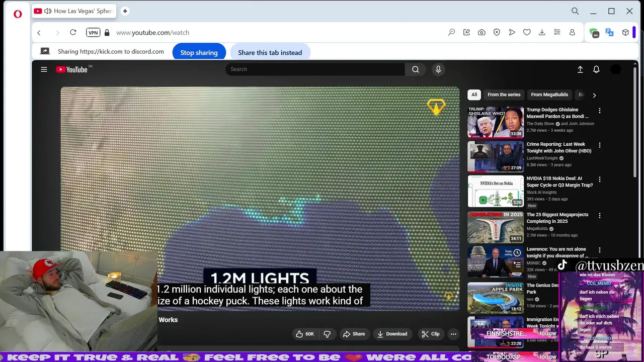Focus the YouTube Search field

pyautogui.click(x=315, y=69)
